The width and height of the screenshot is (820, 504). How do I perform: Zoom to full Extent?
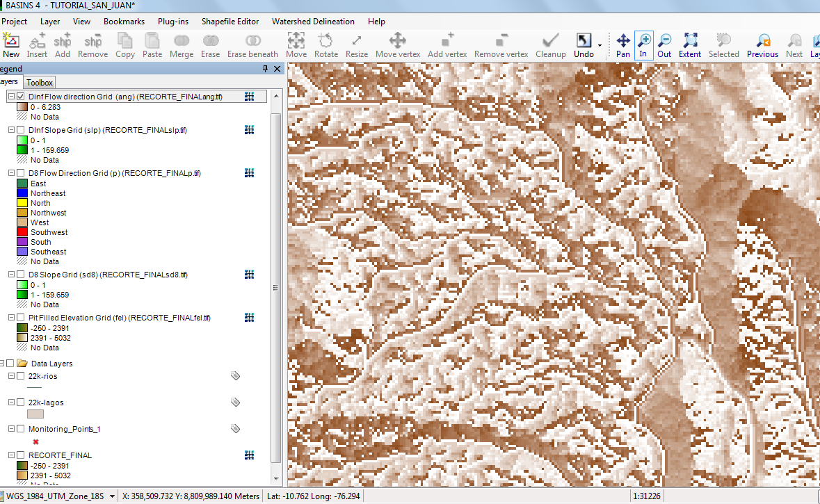pyautogui.click(x=690, y=45)
